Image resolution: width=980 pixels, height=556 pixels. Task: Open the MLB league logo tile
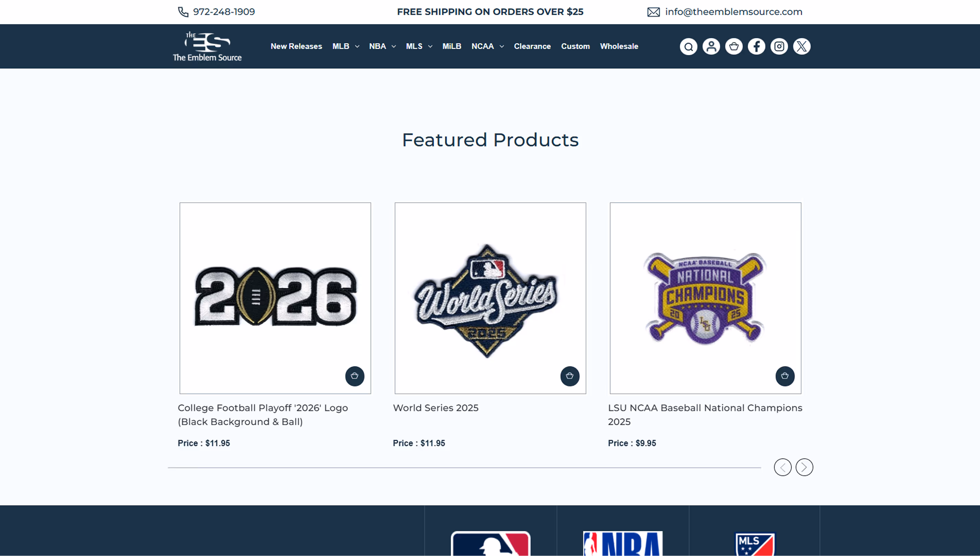tap(491, 543)
